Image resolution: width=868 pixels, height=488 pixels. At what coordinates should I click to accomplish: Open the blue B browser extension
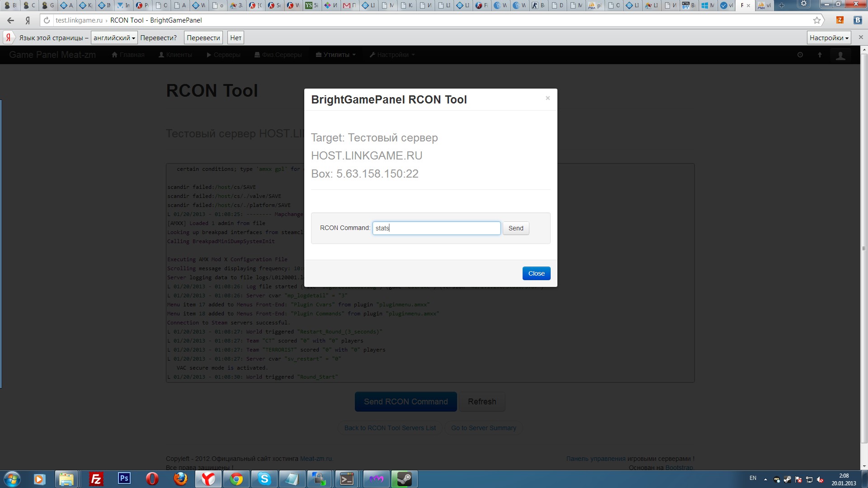pos(857,20)
